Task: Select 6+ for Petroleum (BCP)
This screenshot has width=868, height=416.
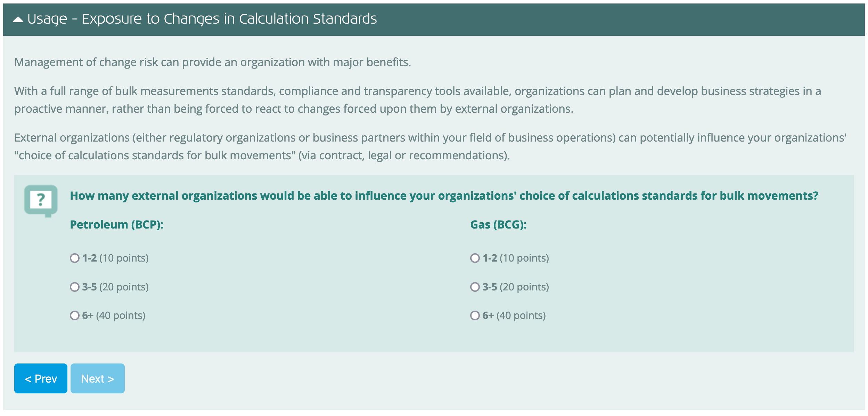Action: (74, 316)
